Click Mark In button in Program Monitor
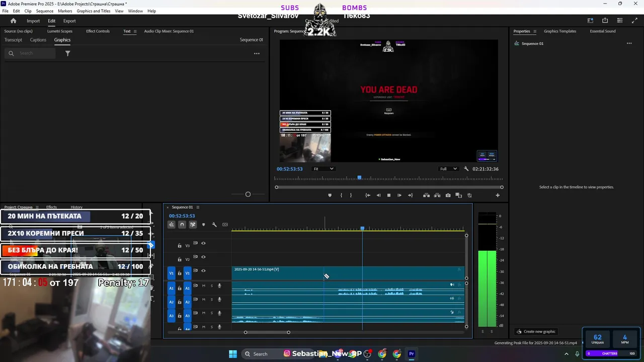The image size is (644, 362). pyautogui.click(x=341, y=195)
